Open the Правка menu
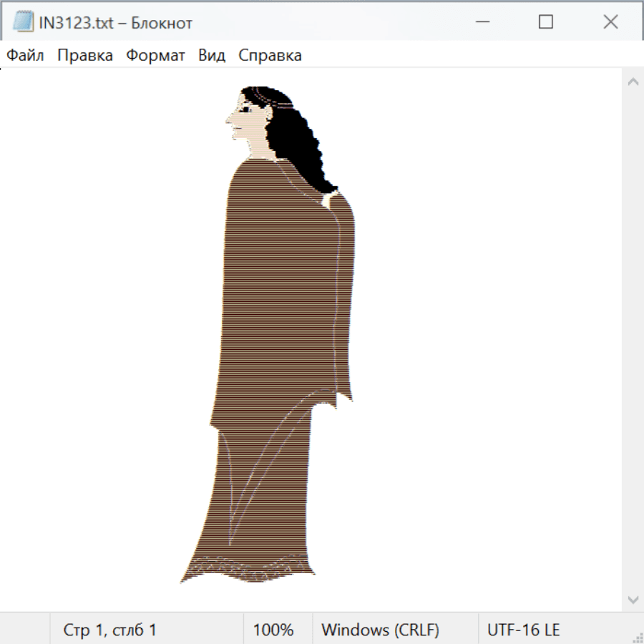Image resolution: width=644 pixels, height=644 pixels. click(85, 55)
